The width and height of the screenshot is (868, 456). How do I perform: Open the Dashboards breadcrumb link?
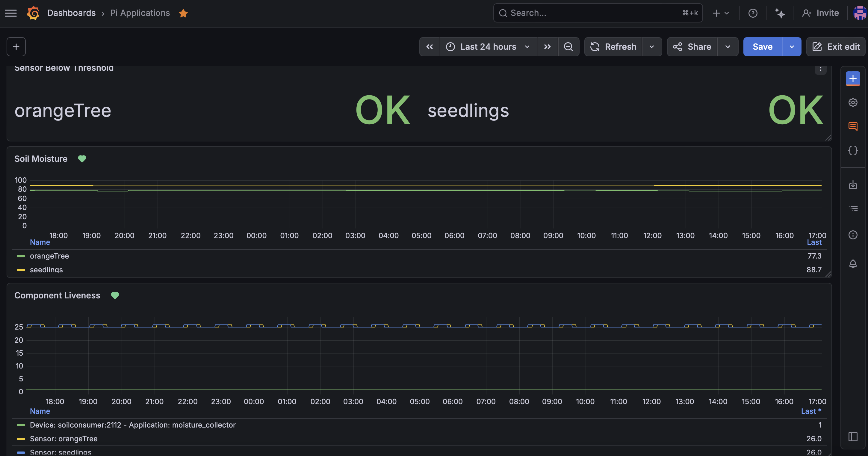[71, 13]
